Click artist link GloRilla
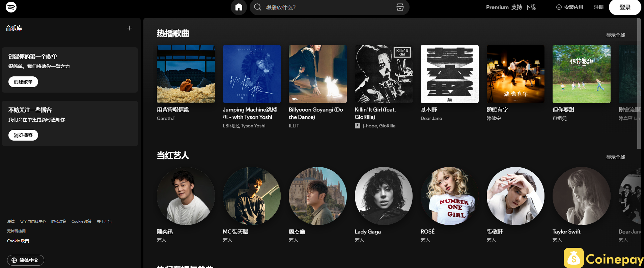This screenshot has height=268, width=644. click(387, 126)
